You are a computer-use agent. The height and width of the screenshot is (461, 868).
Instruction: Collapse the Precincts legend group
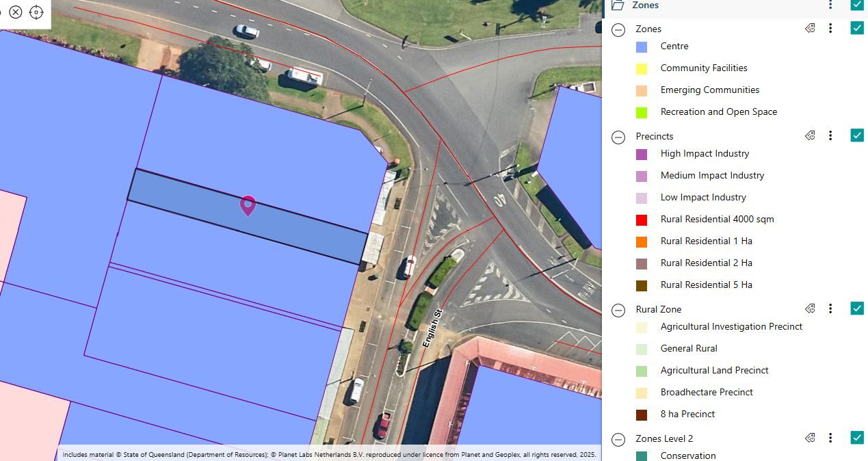coord(618,137)
